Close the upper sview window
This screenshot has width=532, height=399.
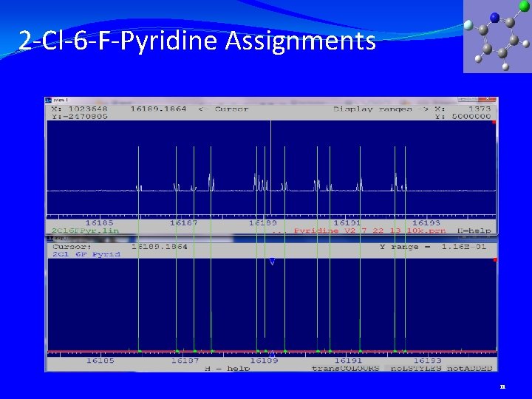pyautogui.click(x=488, y=99)
